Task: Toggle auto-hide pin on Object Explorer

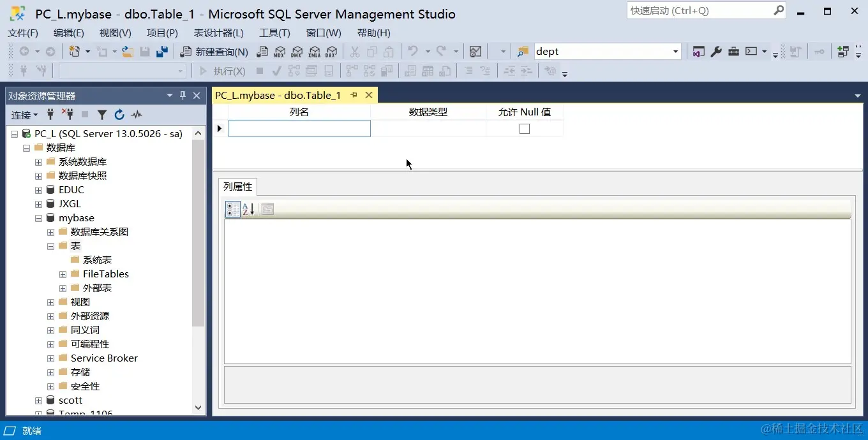Action: [x=183, y=96]
